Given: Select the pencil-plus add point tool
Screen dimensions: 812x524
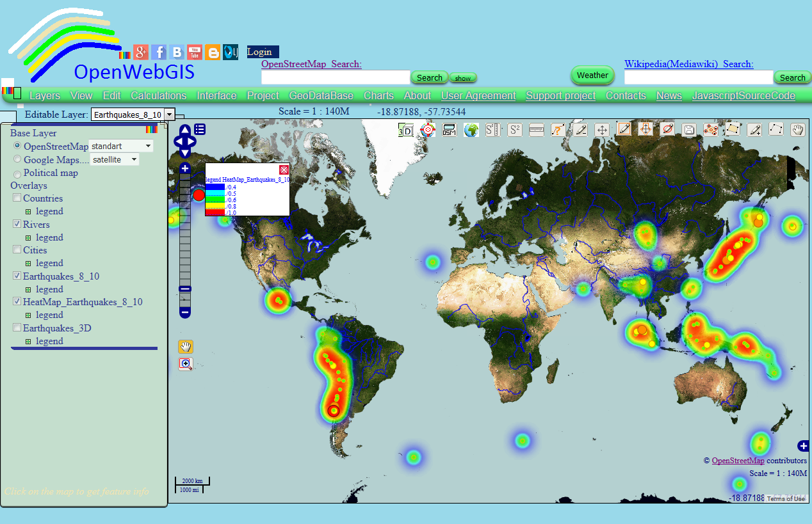Looking at the screenshot, I should [x=754, y=131].
